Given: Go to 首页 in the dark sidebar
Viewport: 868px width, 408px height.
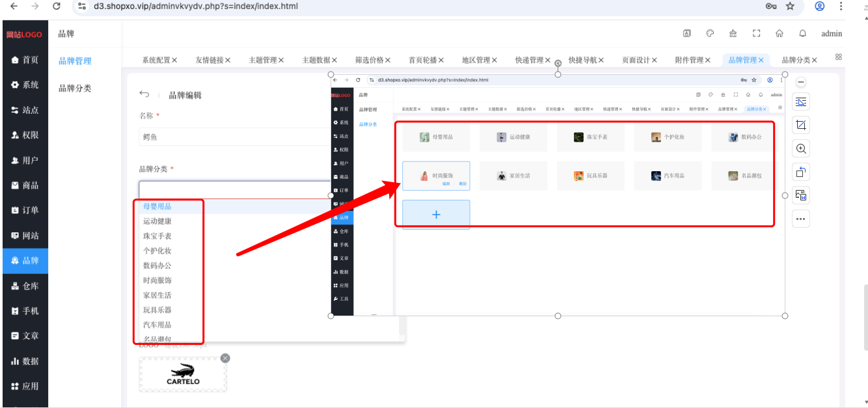Looking at the screenshot, I should tap(24, 60).
